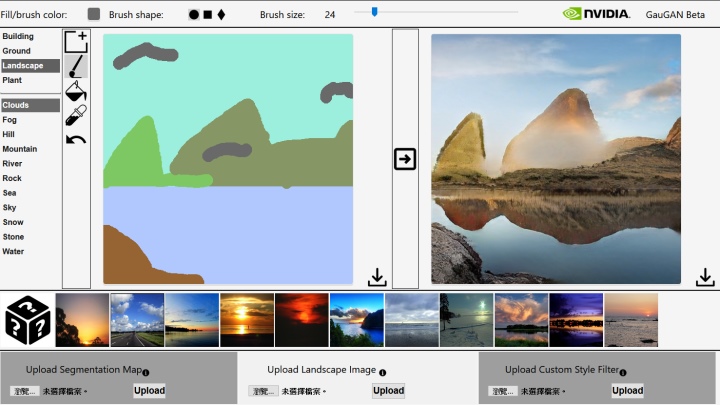Click the arrow to generate the image
This screenshot has height=405, width=720.
click(x=405, y=159)
